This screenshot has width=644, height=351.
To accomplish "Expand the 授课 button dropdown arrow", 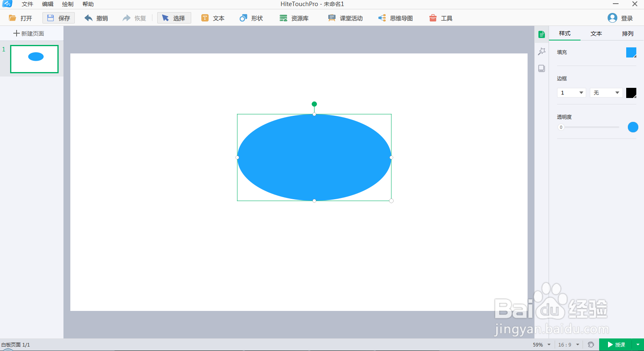I will click(638, 345).
